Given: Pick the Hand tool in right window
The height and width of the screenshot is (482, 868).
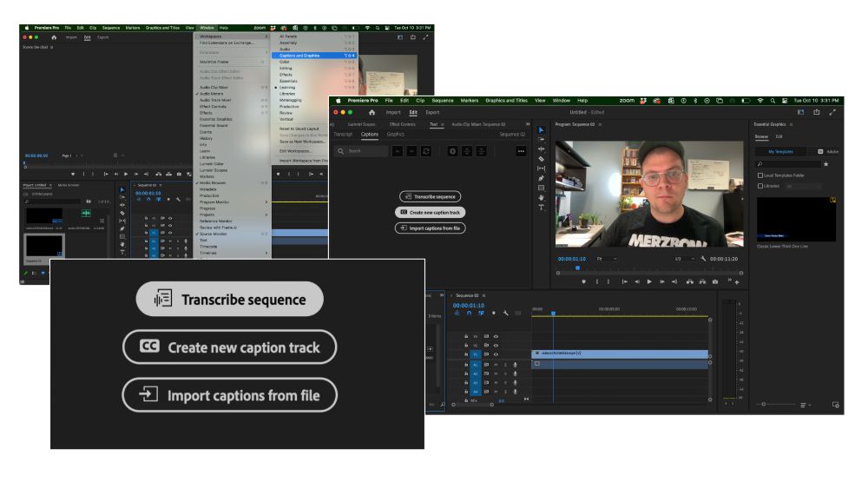Looking at the screenshot, I should tap(542, 197).
